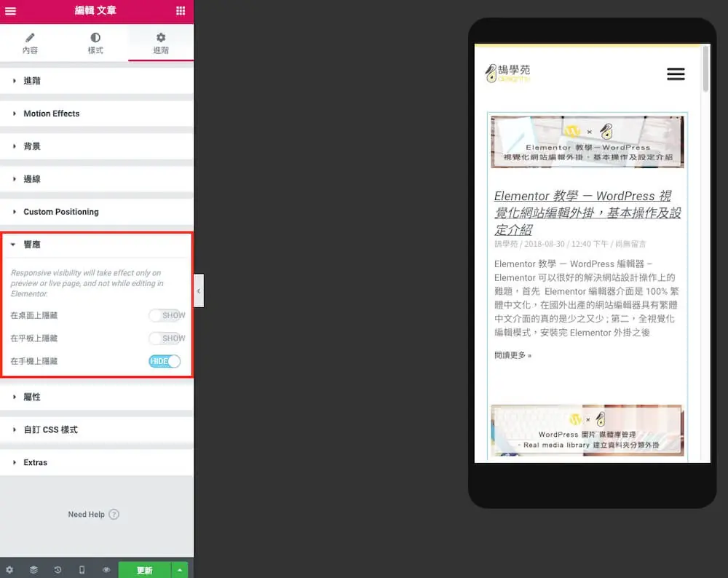Expand the 進階 section

[97, 81]
